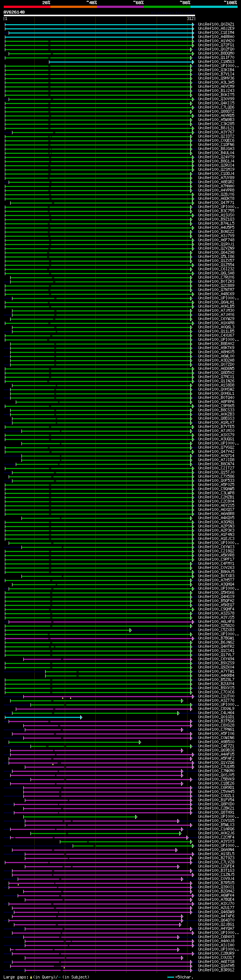Click label UniRef100_C4E7Z1
Screen dimensions: 241x980
[216, 746]
